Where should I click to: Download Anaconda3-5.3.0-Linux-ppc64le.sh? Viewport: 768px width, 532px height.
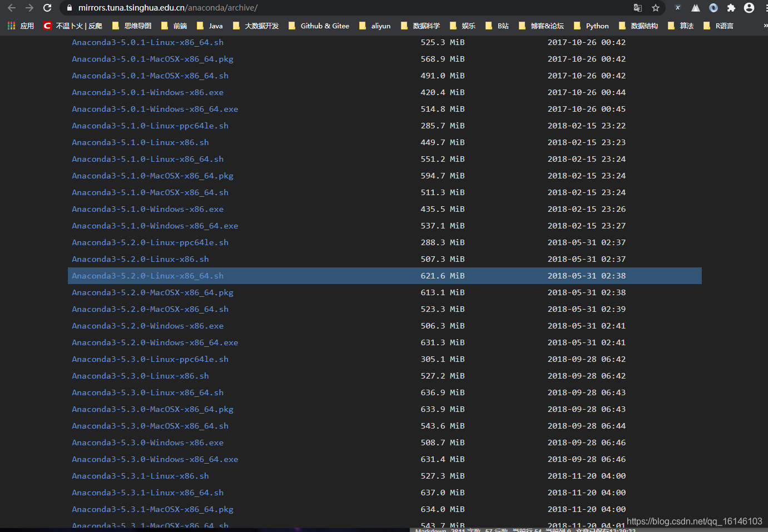tap(150, 359)
